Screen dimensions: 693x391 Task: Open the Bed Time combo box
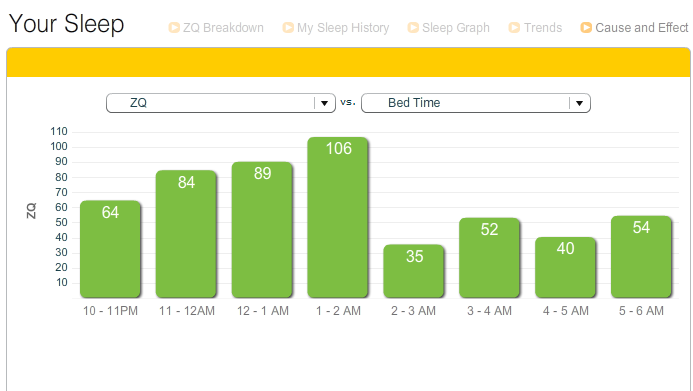click(x=476, y=103)
